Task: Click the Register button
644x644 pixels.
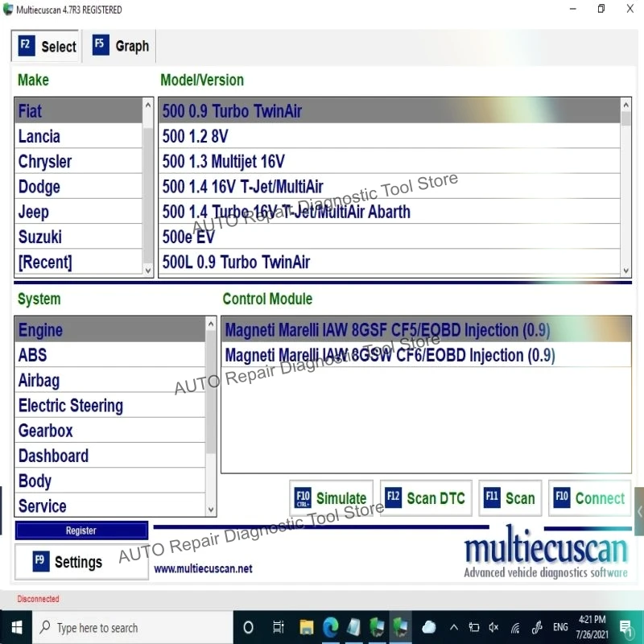Action: pyautogui.click(x=81, y=530)
